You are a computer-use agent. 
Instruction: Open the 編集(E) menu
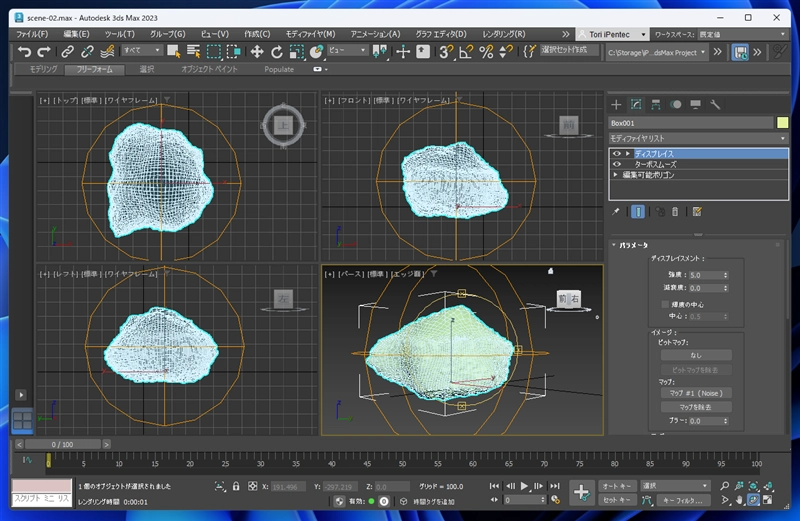tap(77, 34)
